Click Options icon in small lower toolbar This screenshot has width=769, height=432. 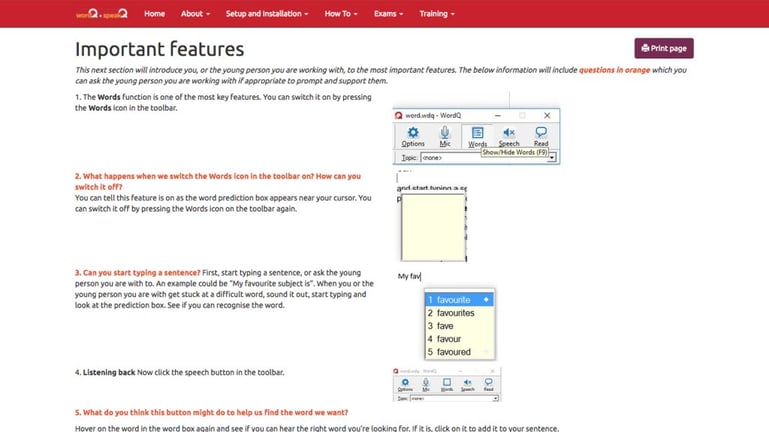[405, 384]
